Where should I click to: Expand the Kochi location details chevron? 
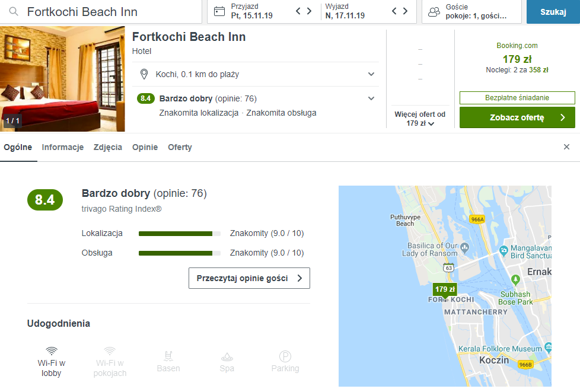[x=371, y=74]
